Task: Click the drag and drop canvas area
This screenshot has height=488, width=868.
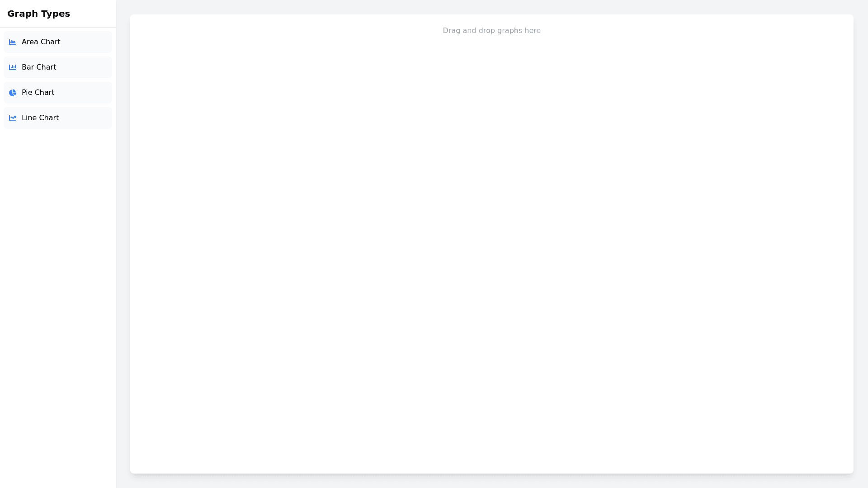Action: click(x=491, y=244)
